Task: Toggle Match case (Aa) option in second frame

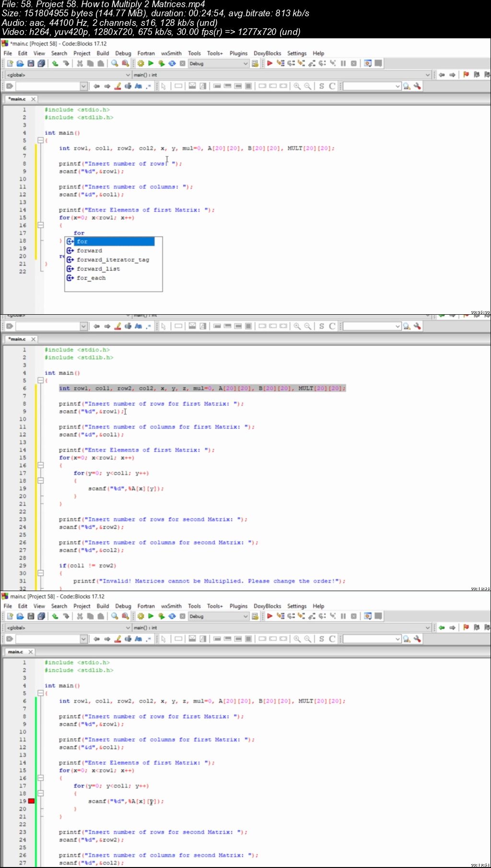Action: click(139, 326)
